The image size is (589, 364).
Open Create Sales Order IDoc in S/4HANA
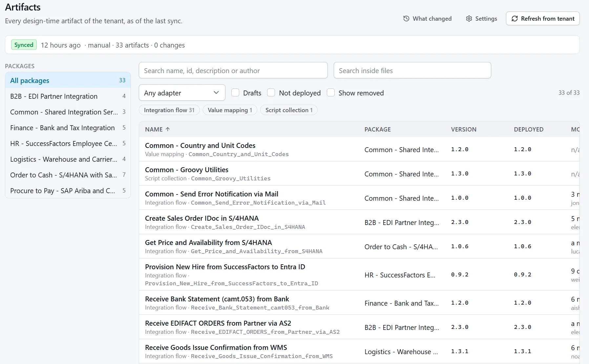click(202, 218)
